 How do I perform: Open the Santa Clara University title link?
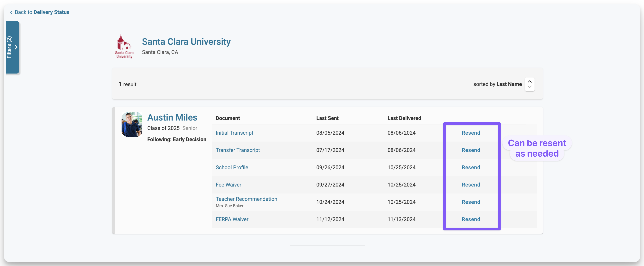coord(186,42)
